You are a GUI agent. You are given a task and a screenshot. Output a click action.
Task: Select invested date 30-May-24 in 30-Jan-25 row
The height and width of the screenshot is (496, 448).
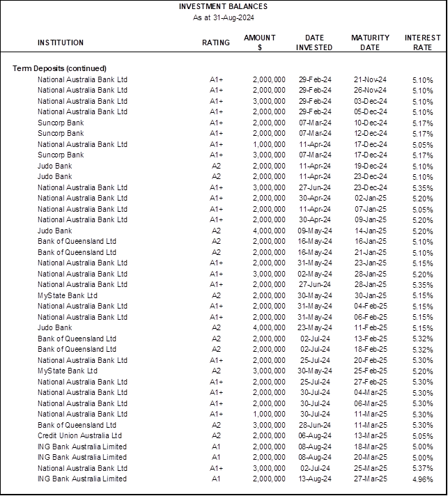315,295
